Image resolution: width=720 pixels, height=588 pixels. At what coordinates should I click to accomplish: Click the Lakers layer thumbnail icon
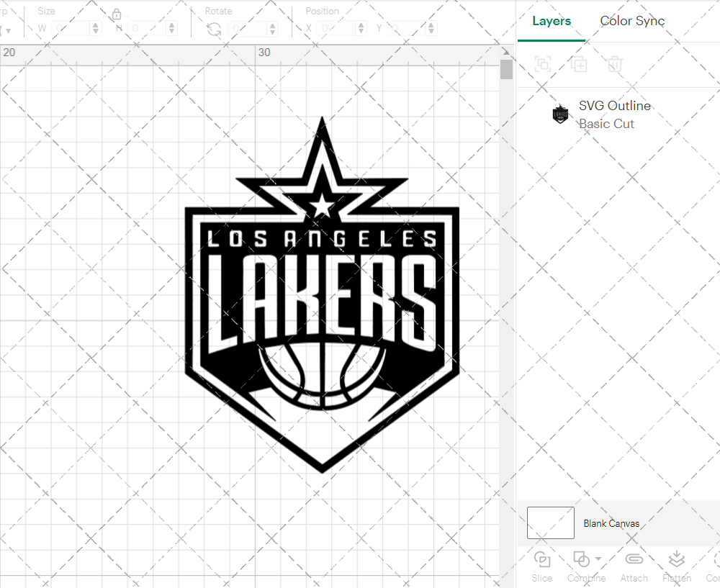click(x=560, y=114)
